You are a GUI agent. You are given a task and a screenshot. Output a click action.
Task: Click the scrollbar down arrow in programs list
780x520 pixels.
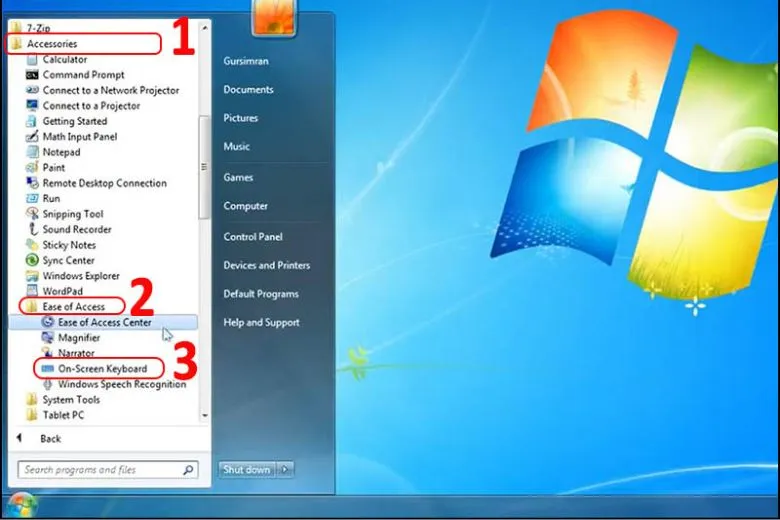pyautogui.click(x=204, y=415)
